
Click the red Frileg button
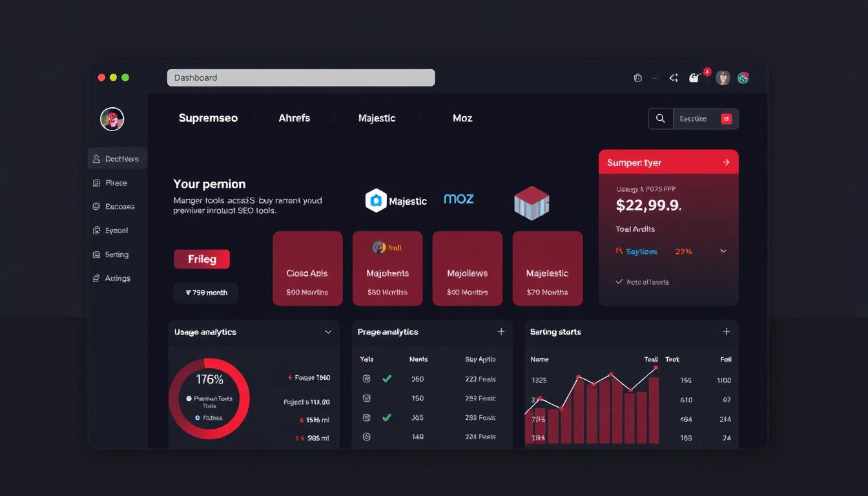(x=201, y=259)
